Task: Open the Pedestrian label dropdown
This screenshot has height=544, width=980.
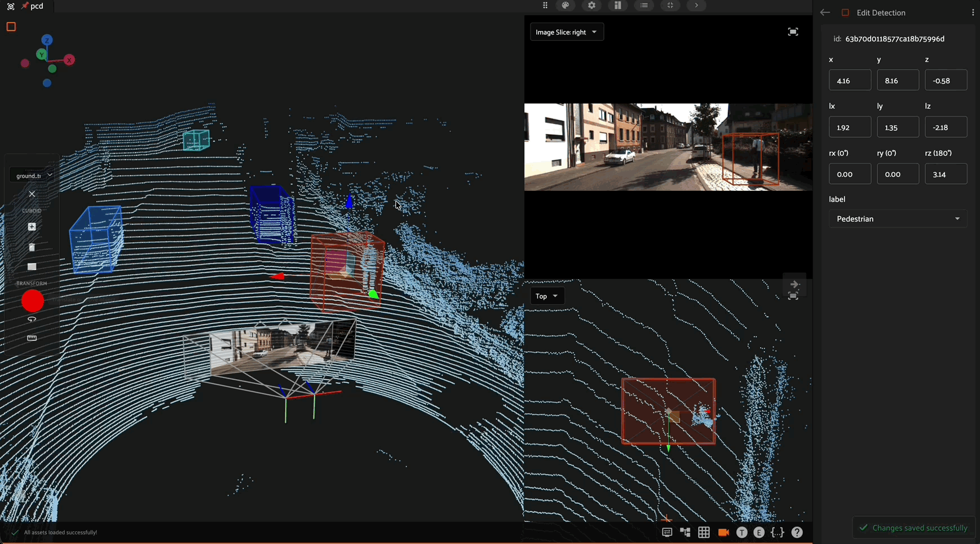Action: [x=898, y=218]
